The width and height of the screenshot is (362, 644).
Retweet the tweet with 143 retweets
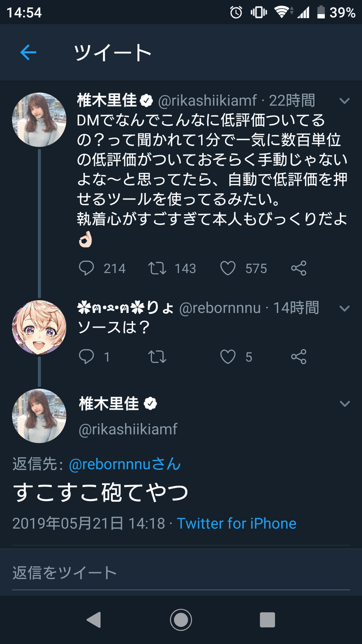(x=157, y=268)
